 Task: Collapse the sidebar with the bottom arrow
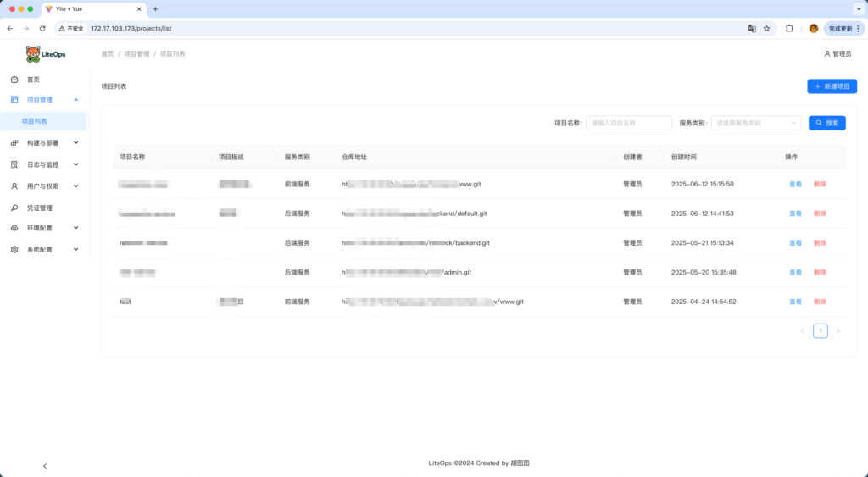(x=45, y=465)
